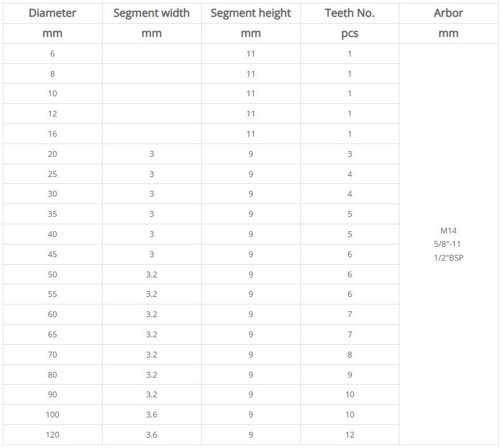
Task: Select the pcs unit cell
Action: click(350, 33)
